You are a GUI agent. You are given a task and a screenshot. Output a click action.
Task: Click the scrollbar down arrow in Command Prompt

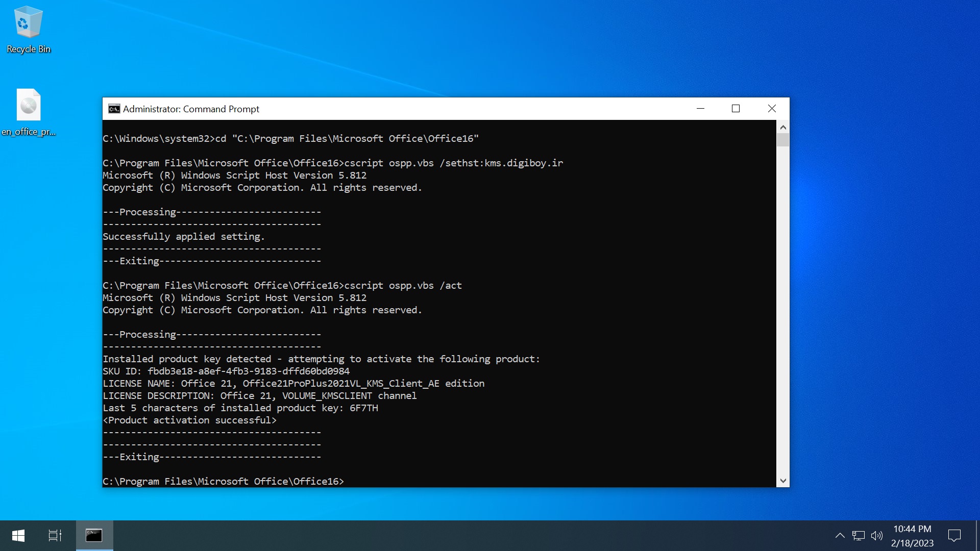point(783,481)
